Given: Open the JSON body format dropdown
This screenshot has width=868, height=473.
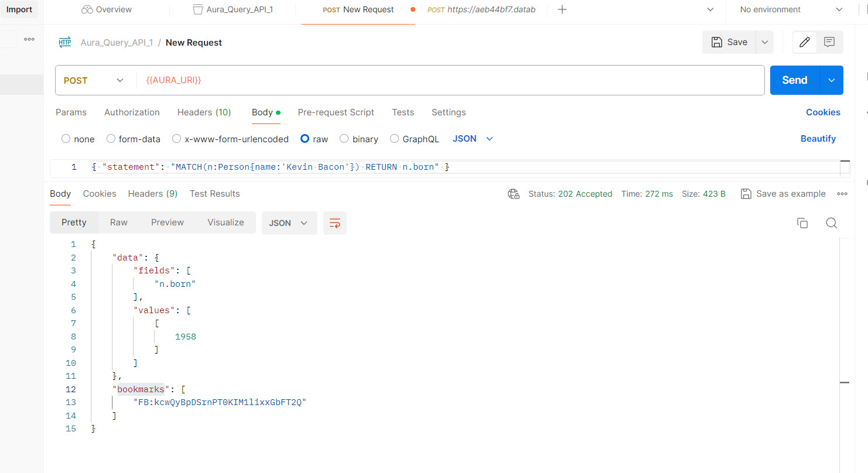Looking at the screenshot, I should 472,139.
